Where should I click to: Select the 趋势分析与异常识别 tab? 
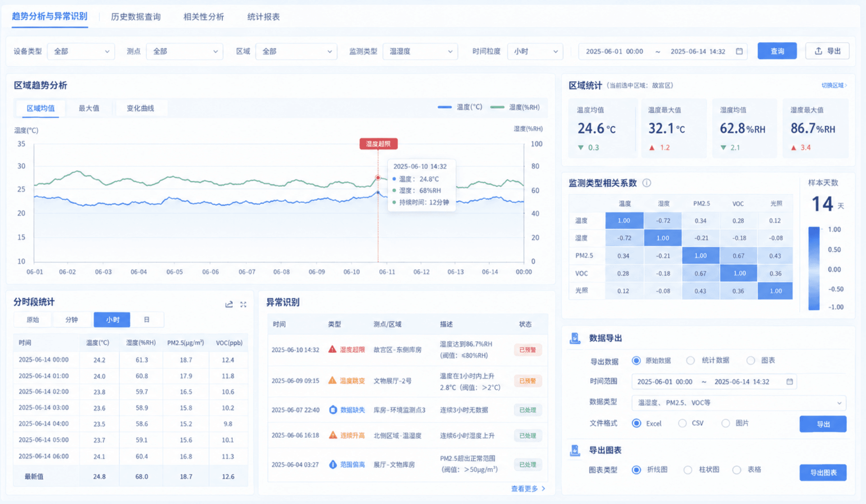[x=50, y=16]
